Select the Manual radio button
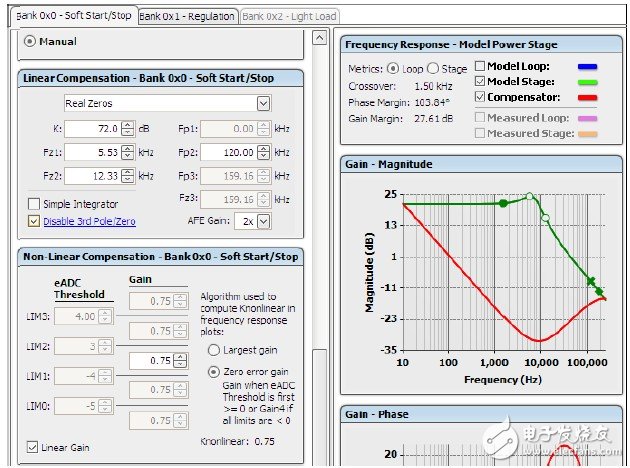Image resolution: width=630 pixels, height=468 pixels. tap(29, 41)
